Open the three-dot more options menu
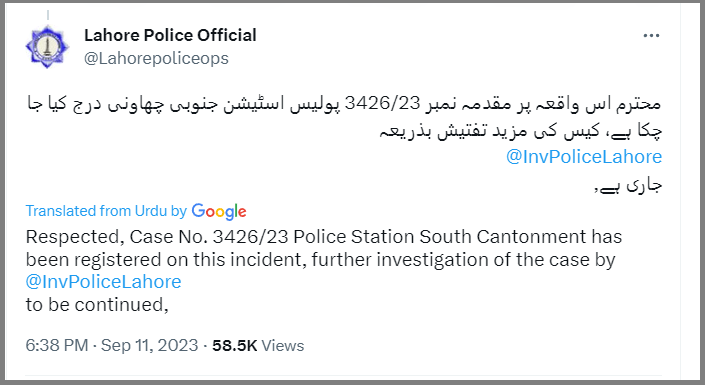 pyautogui.click(x=651, y=36)
